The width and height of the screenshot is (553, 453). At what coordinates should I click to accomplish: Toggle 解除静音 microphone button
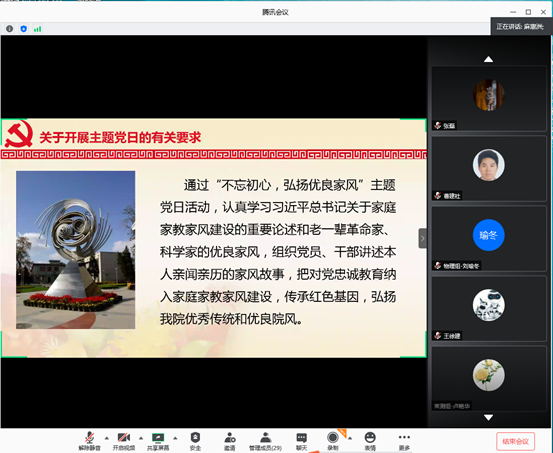click(x=90, y=441)
